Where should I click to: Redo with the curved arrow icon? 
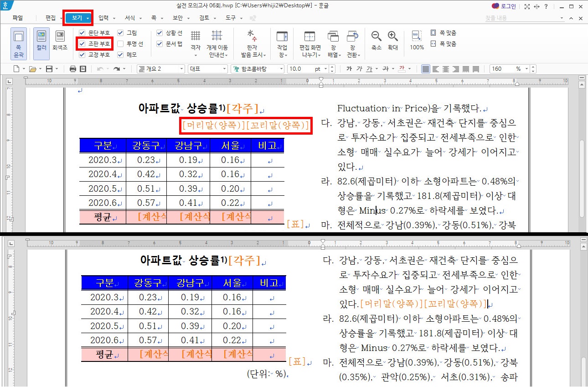coord(117,69)
